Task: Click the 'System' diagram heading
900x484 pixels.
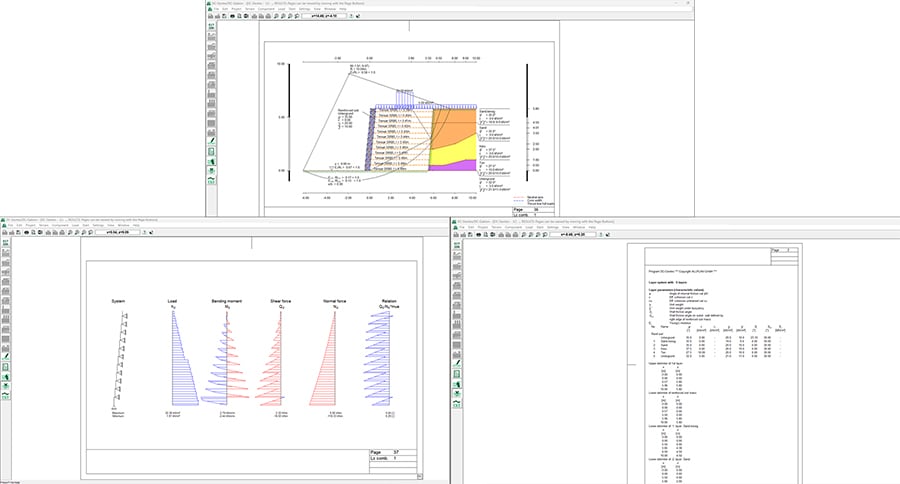Action: point(118,301)
